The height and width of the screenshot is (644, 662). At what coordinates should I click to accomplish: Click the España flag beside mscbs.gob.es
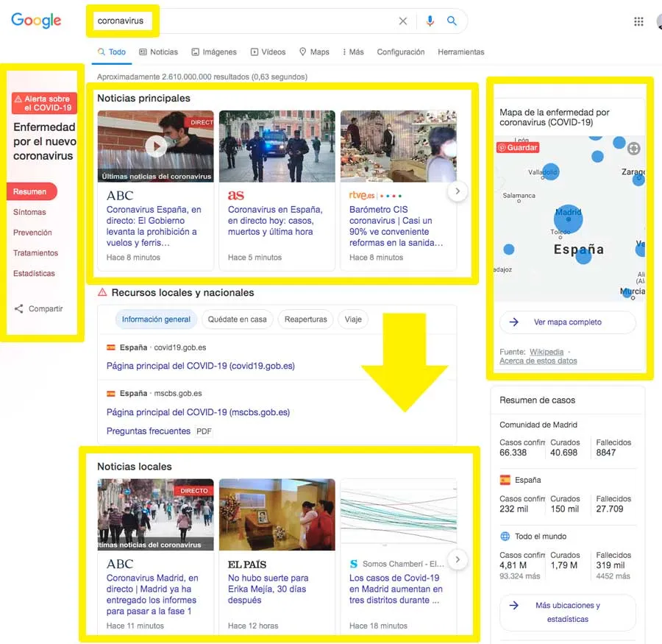pyautogui.click(x=111, y=394)
